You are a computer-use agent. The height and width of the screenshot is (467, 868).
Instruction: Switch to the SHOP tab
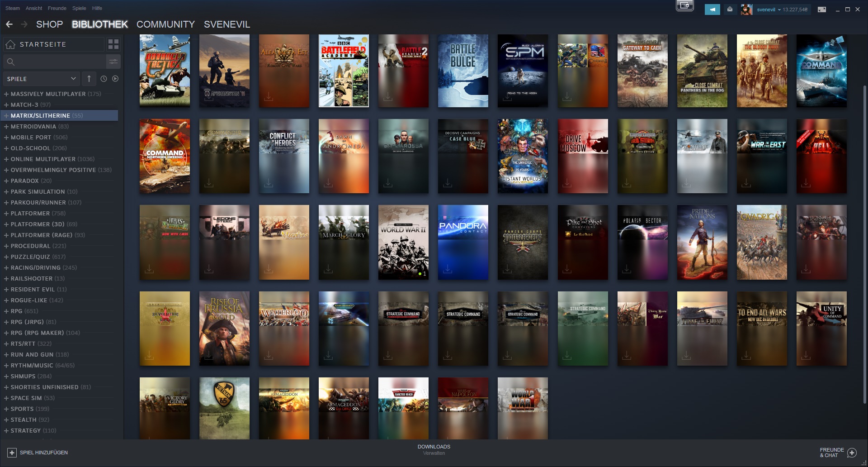click(x=49, y=24)
